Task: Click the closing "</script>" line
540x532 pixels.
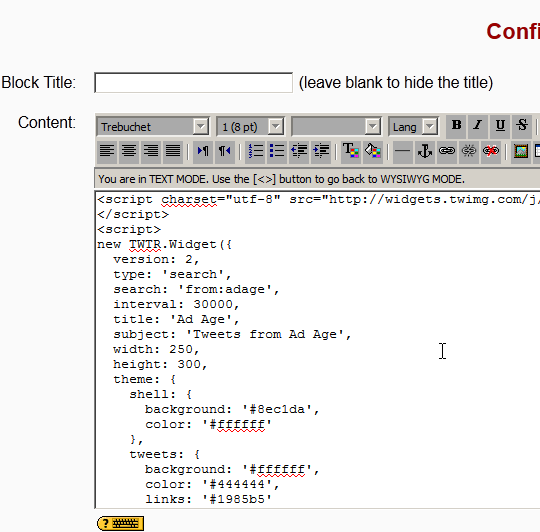Action: coord(133,215)
